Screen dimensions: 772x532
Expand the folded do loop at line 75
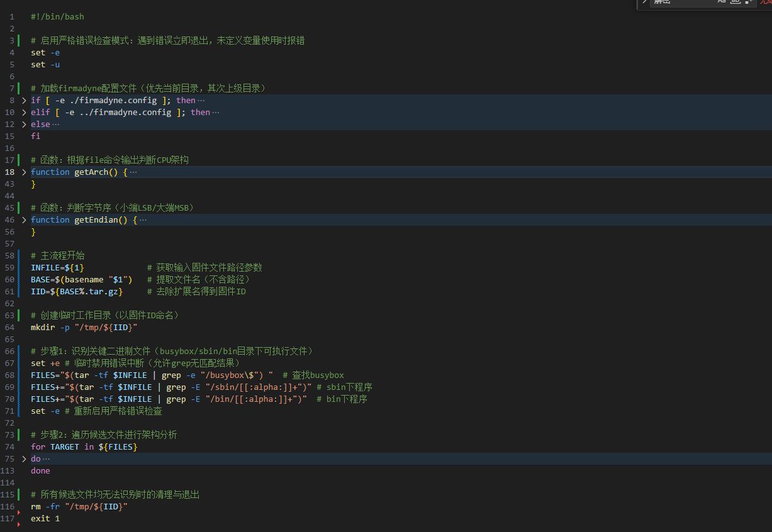tap(24, 459)
